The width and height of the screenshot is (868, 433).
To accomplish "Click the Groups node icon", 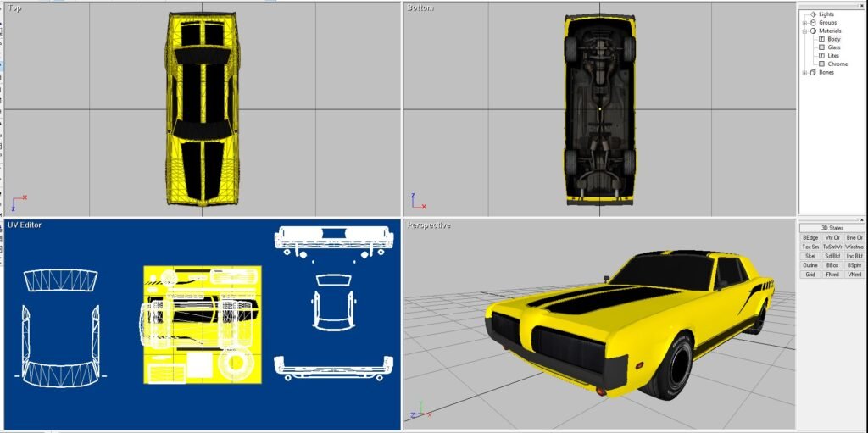I will point(813,23).
